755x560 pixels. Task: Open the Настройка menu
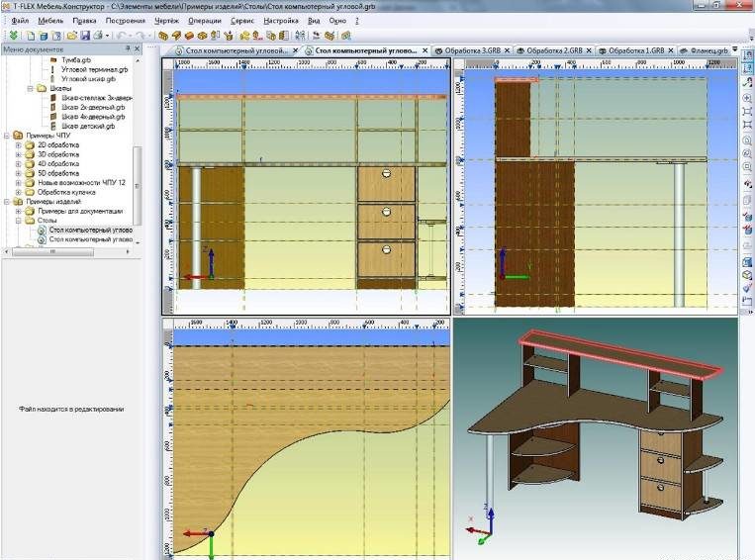coord(281,21)
